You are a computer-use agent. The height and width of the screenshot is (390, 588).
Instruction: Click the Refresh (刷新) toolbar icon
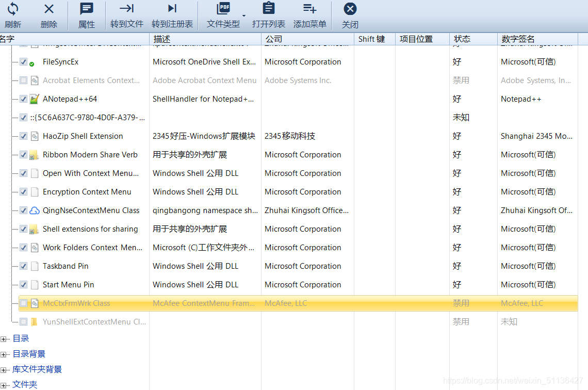13,9
